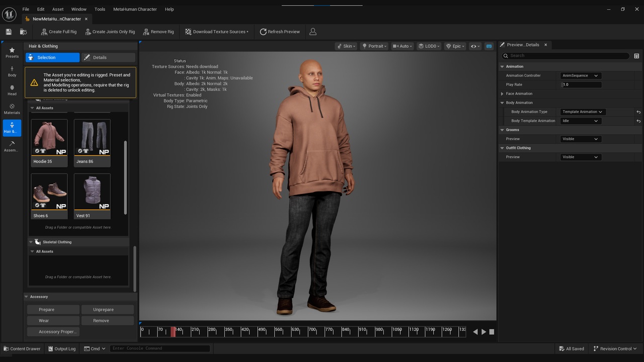Click the Unreal Engine logo icon
Image resolution: width=644 pixels, height=362 pixels.
(x=9, y=14)
